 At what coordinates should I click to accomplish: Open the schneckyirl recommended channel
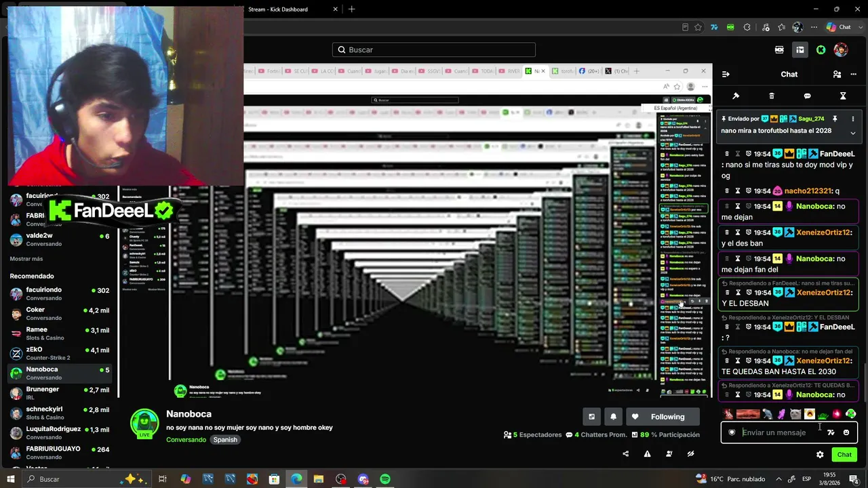(60, 413)
